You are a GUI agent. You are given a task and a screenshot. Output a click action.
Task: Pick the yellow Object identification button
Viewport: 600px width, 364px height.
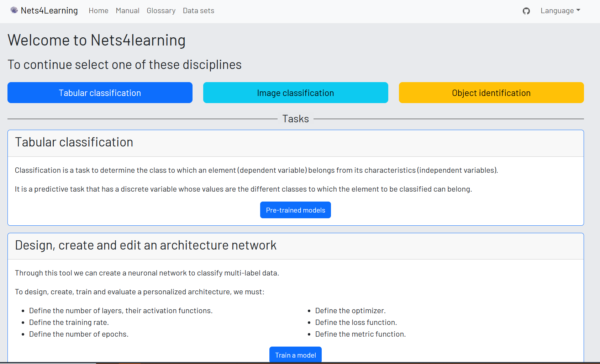point(491,93)
